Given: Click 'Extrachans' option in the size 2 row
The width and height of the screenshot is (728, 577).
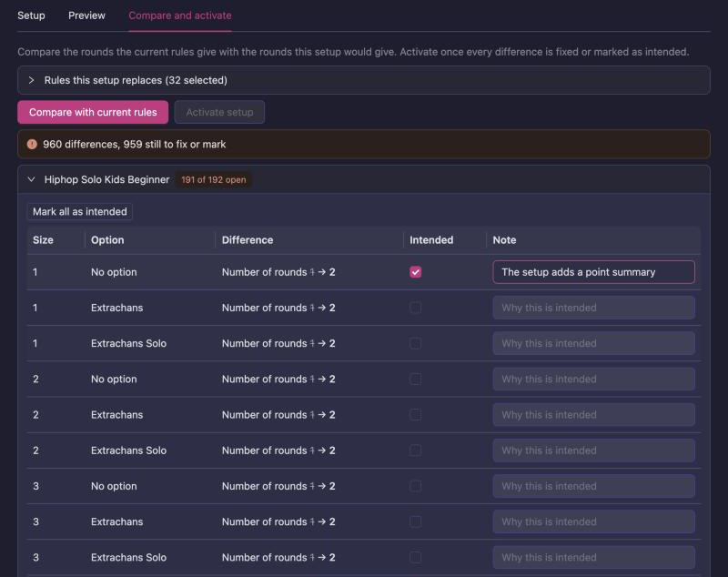Looking at the screenshot, I should click(x=117, y=415).
